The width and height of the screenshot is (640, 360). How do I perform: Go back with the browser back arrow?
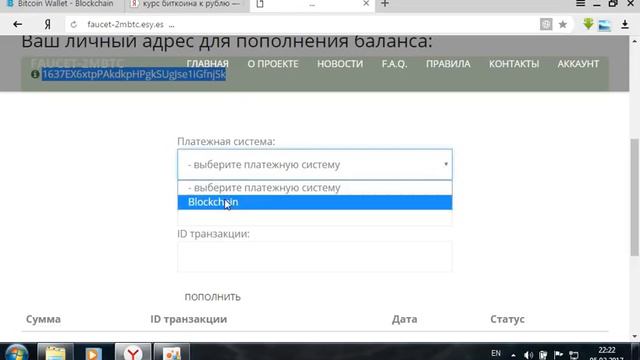click(18, 24)
